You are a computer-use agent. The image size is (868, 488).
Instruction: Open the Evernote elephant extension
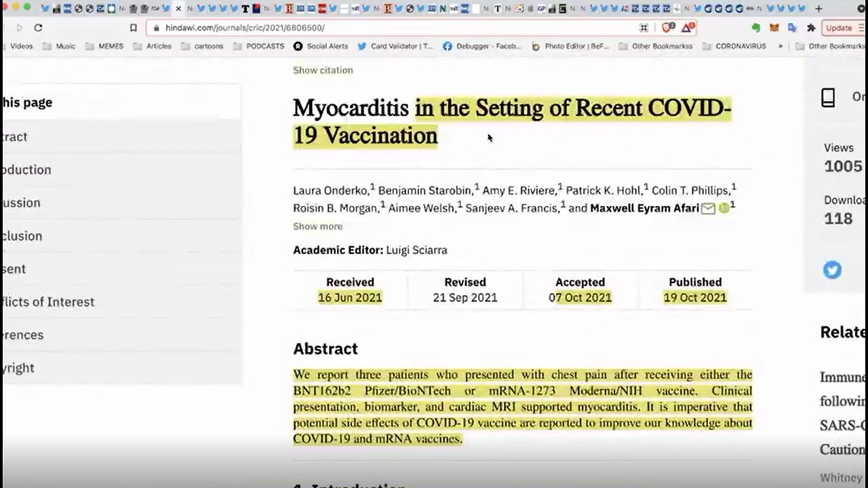756,28
